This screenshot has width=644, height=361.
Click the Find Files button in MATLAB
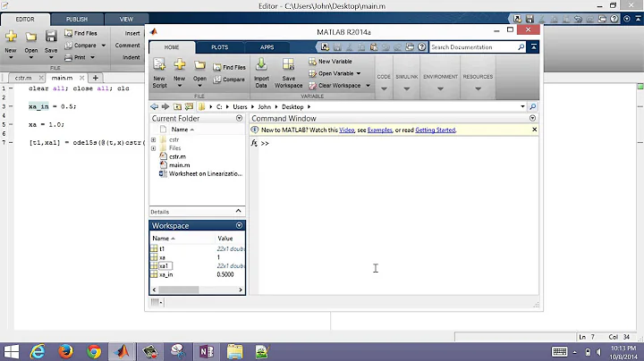click(233, 67)
